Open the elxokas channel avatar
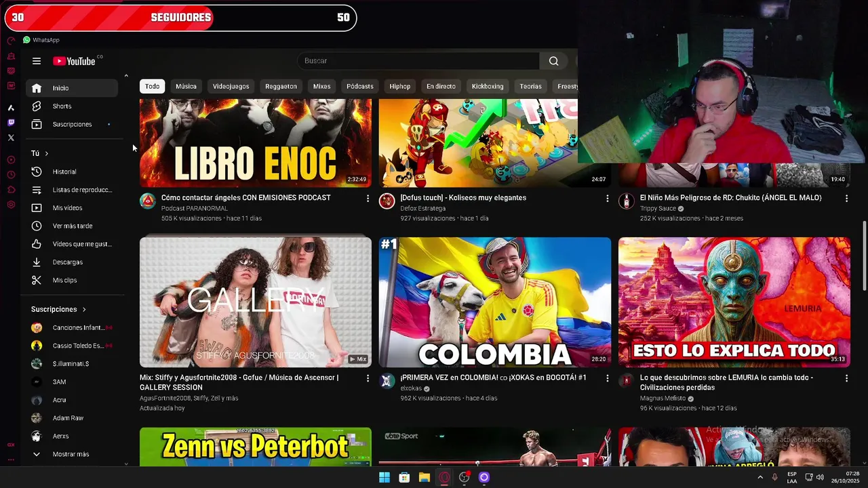868x488 pixels. tap(387, 380)
